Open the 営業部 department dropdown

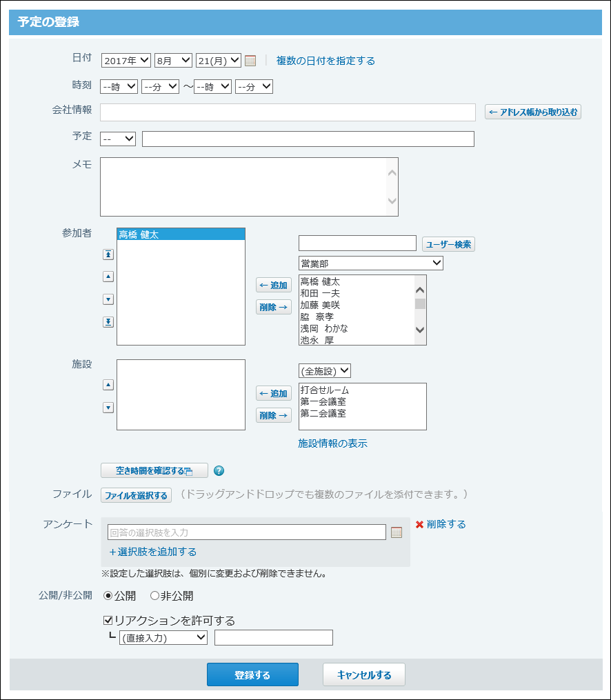click(x=371, y=263)
